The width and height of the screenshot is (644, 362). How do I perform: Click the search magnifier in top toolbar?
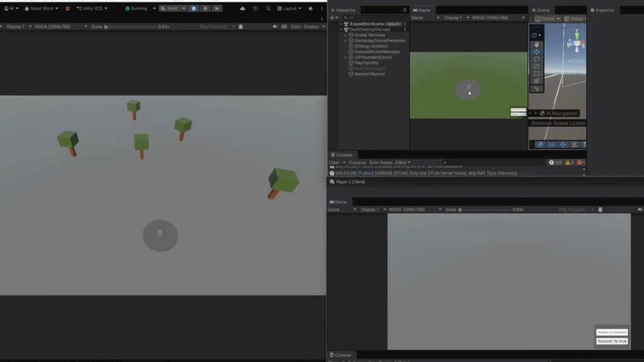(268, 8)
